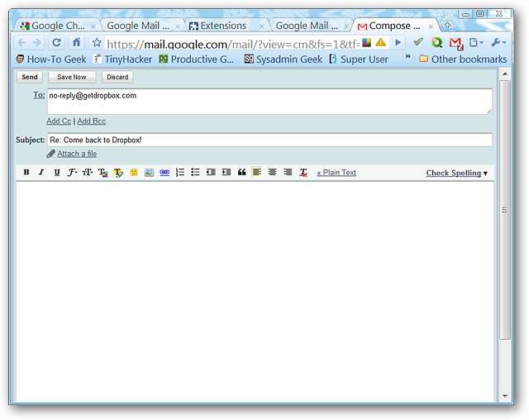
Task: Open the Check Spelling dropdown
Action: click(457, 173)
